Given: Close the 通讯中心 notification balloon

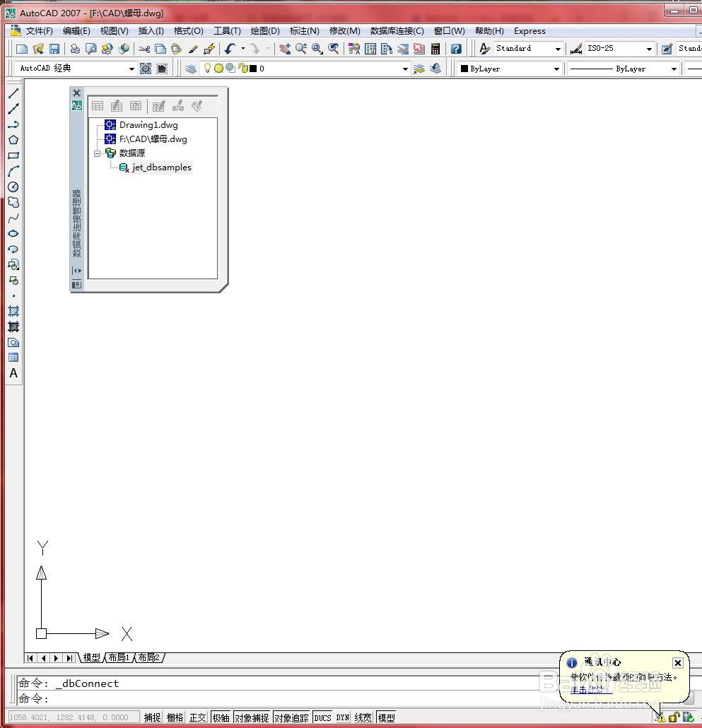Looking at the screenshot, I should coord(677,663).
